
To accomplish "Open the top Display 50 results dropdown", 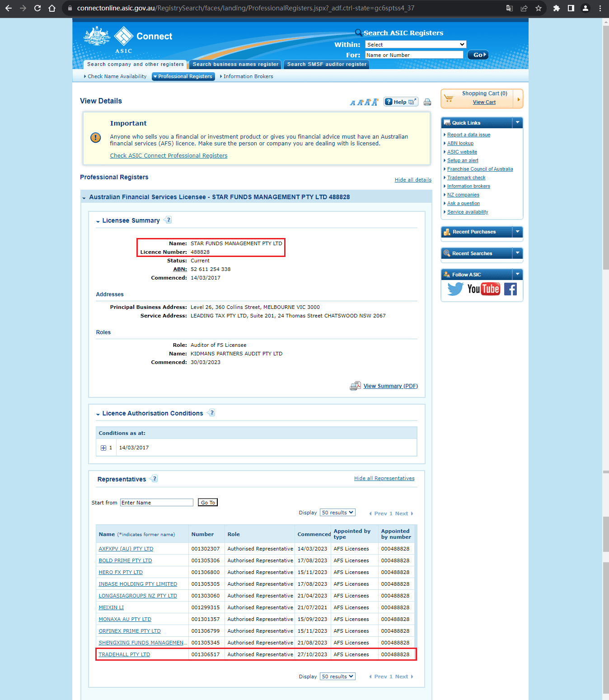I will (x=337, y=513).
